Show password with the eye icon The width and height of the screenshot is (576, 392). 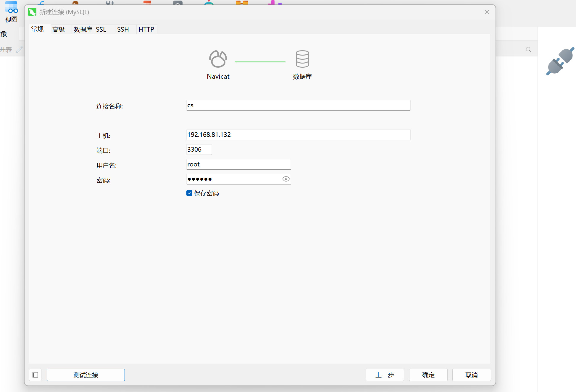pos(286,179)
